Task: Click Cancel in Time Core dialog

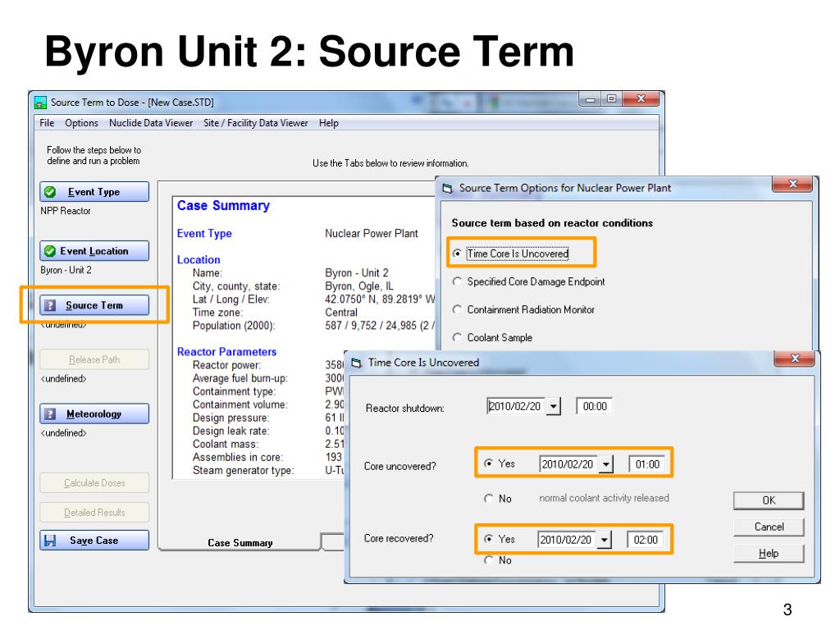Action: tap(769, 527)
